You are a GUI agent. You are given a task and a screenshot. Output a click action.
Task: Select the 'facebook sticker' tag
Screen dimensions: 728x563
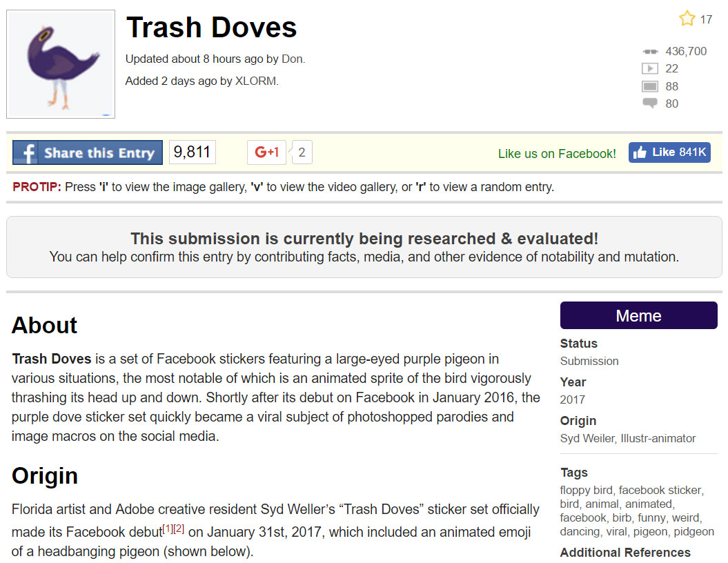point(660,490)
